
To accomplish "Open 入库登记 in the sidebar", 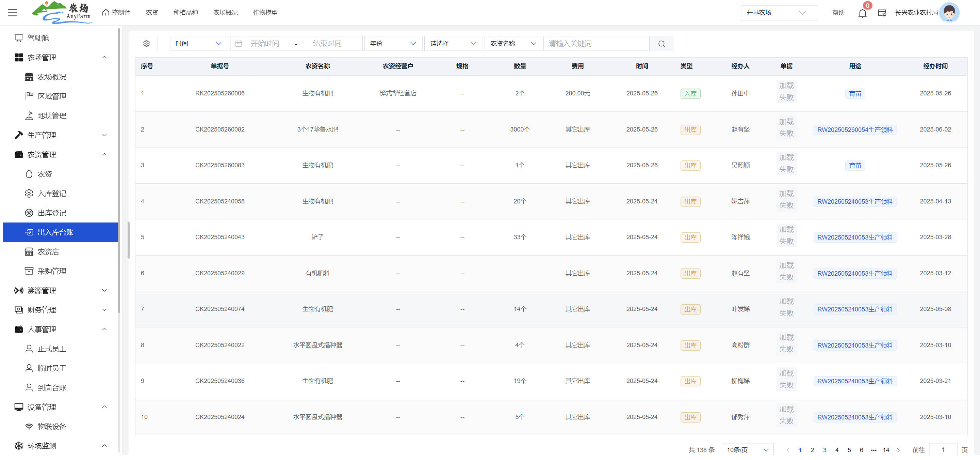I will click(x=52, y=193).
